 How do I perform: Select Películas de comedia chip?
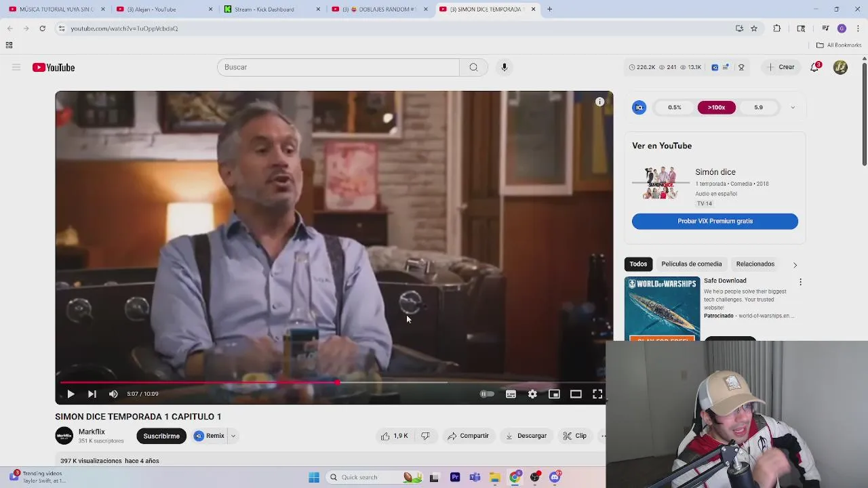click(691, 264)
